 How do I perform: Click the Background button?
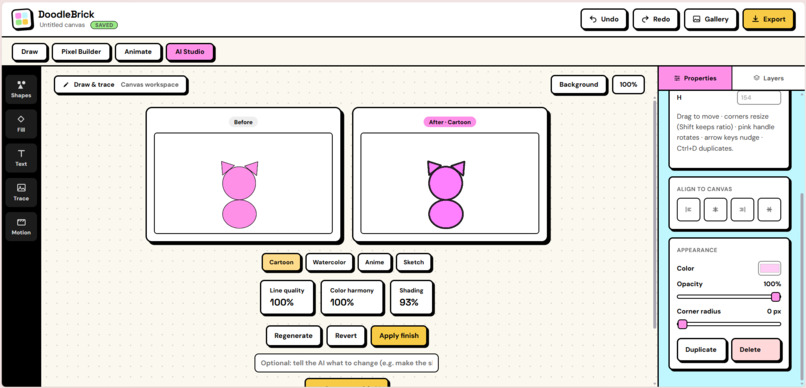pyautogui.click(x=578, y=85)
